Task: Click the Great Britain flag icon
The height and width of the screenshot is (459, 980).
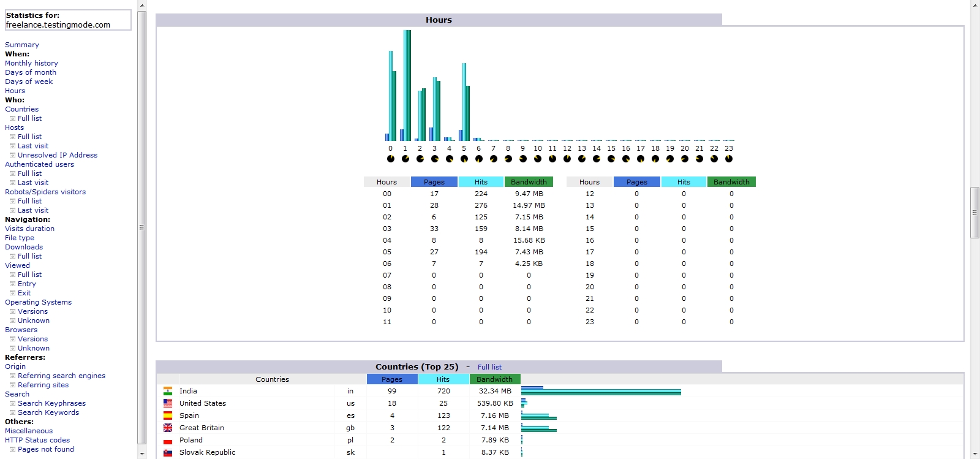Action: (167, 428)
